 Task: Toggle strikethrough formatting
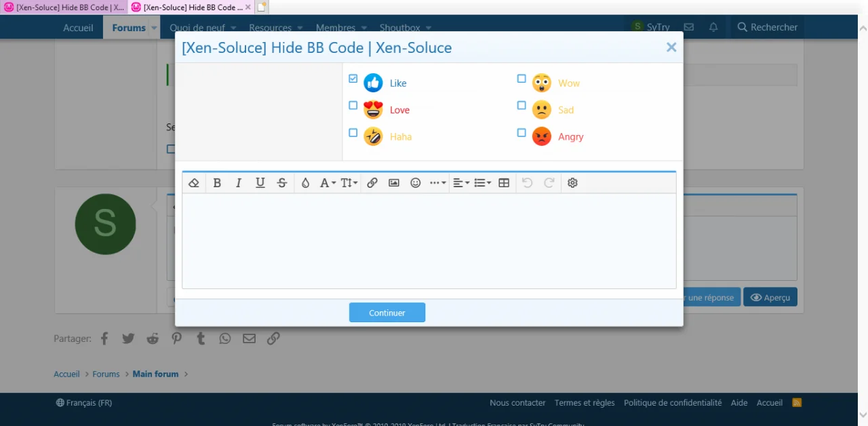coord(281,182)
